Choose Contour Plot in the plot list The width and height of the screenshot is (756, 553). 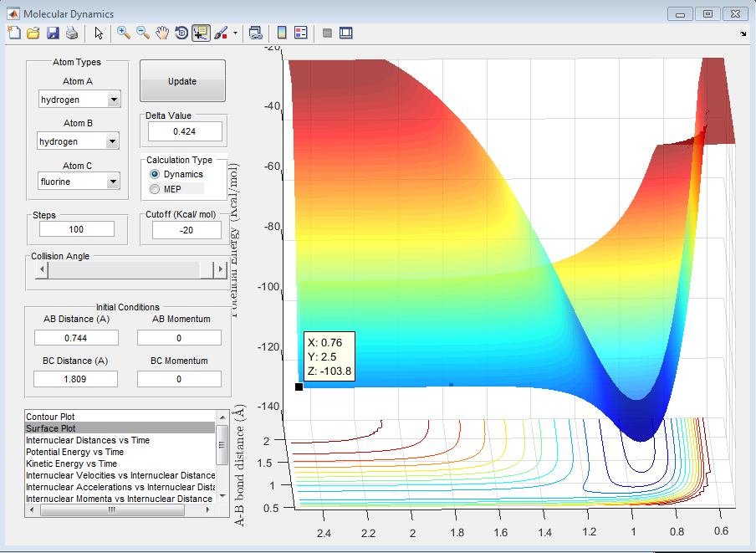click(50, 417)
